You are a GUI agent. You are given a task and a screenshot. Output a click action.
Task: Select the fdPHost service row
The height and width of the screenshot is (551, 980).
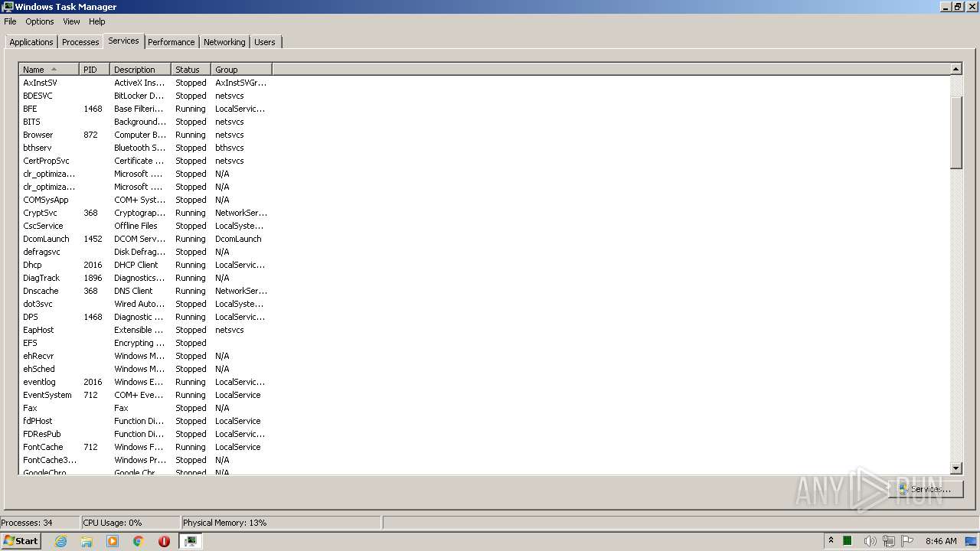click(x=145, y=421)
